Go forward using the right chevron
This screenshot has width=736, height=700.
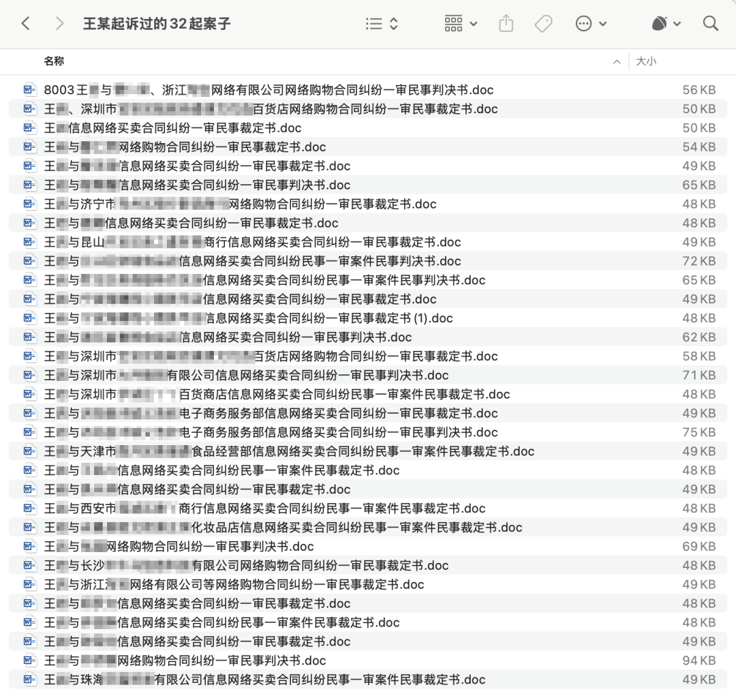click(x=60, y=24)
